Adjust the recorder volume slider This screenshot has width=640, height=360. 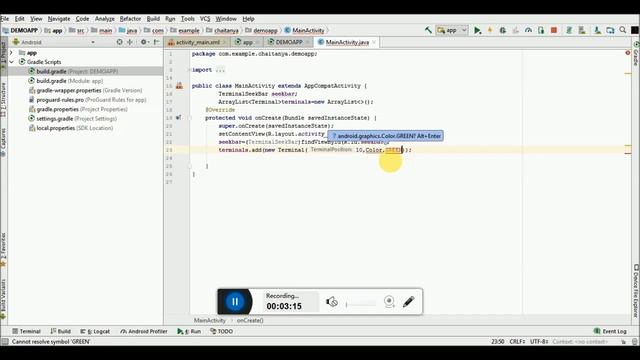361,304
